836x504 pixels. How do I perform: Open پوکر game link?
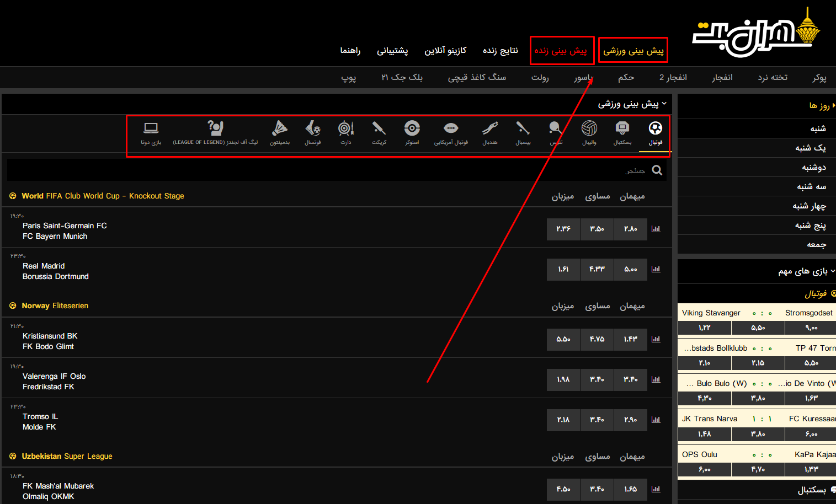(x=819, y=78)
